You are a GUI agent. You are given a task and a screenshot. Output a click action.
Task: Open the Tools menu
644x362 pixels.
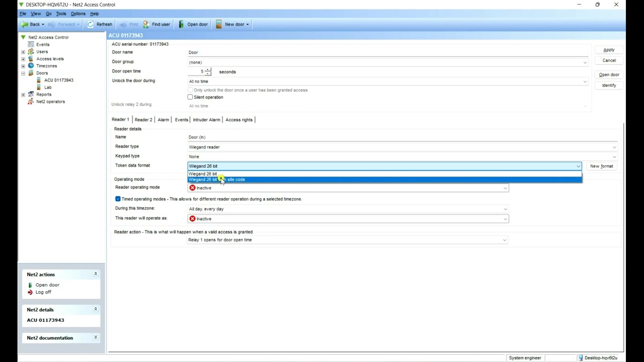[x=61, y=14]
